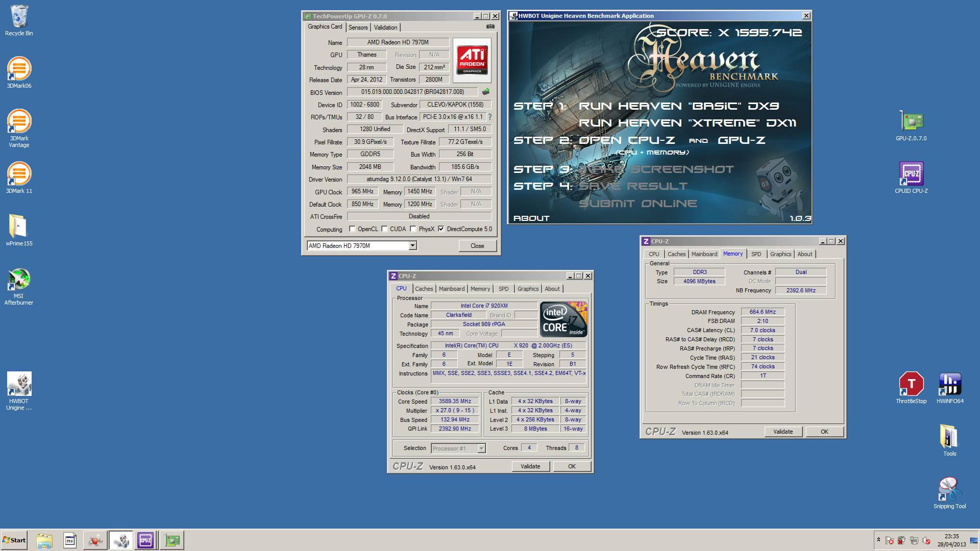Click the Close button in GPU-Z
980x551 pixels.
[x=477, y=246]
